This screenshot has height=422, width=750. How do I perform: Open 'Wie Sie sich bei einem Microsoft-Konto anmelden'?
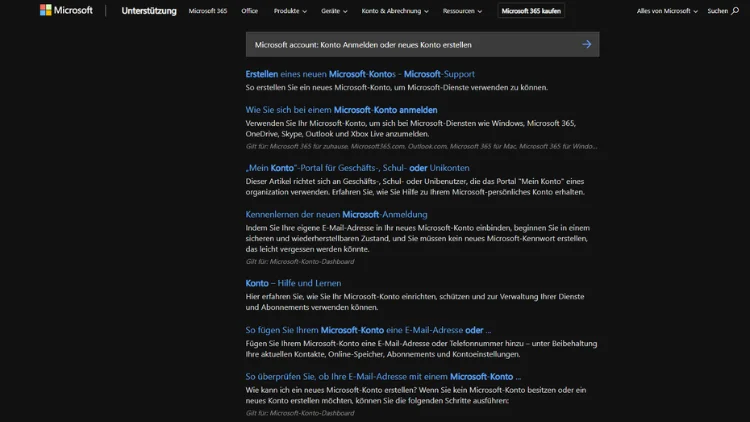pyautogui.click(x=342, y=110)
